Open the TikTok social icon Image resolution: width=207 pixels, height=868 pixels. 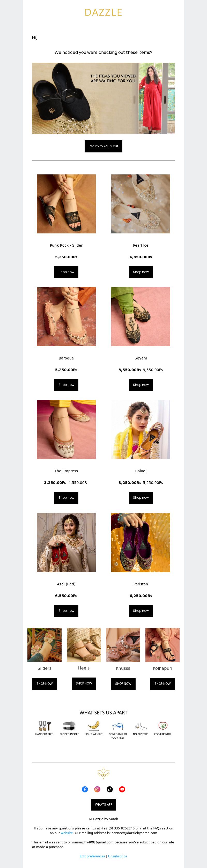coord(110,789)
